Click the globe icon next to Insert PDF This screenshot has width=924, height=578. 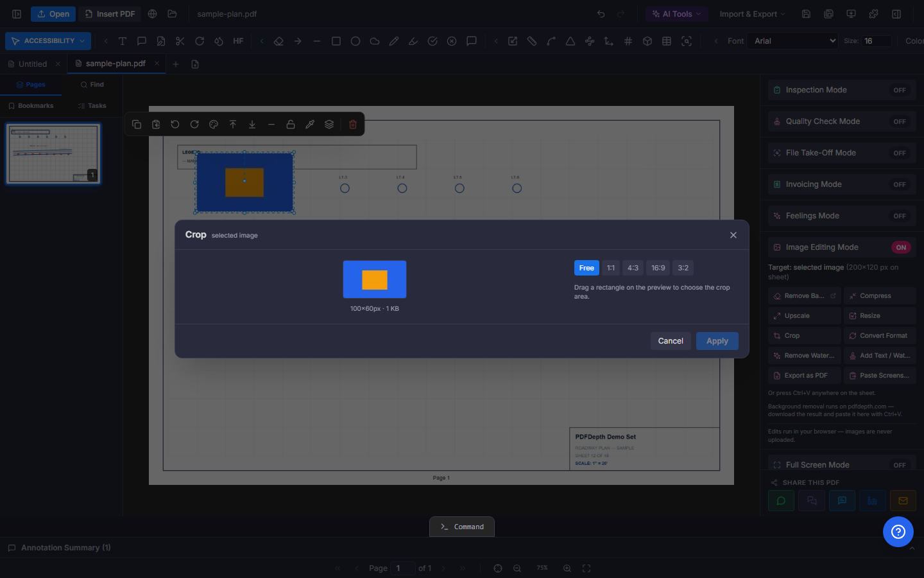(153, 14)
